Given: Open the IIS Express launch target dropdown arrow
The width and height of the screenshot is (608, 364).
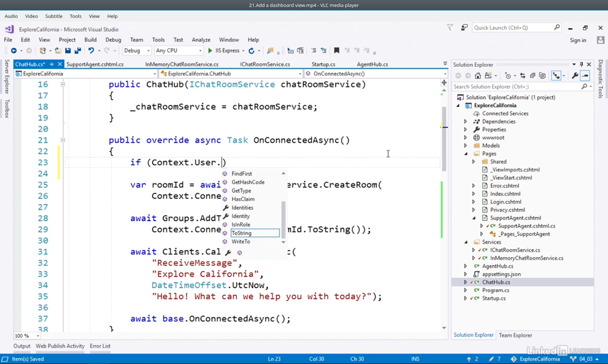Looking at the screenshot, I should coord(243,51).
